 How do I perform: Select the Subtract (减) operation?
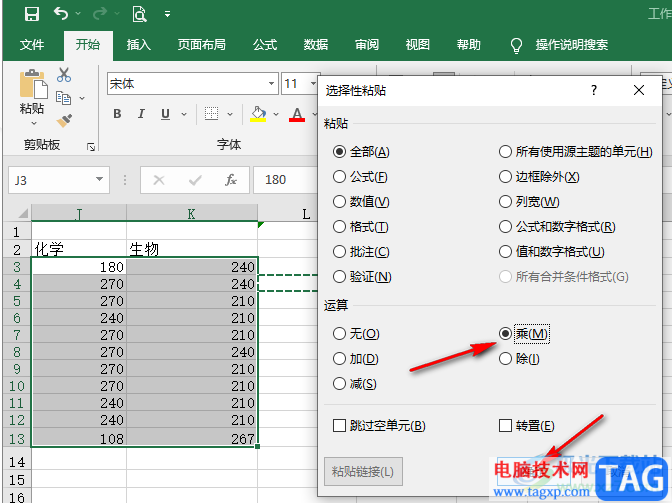point(354,383)
